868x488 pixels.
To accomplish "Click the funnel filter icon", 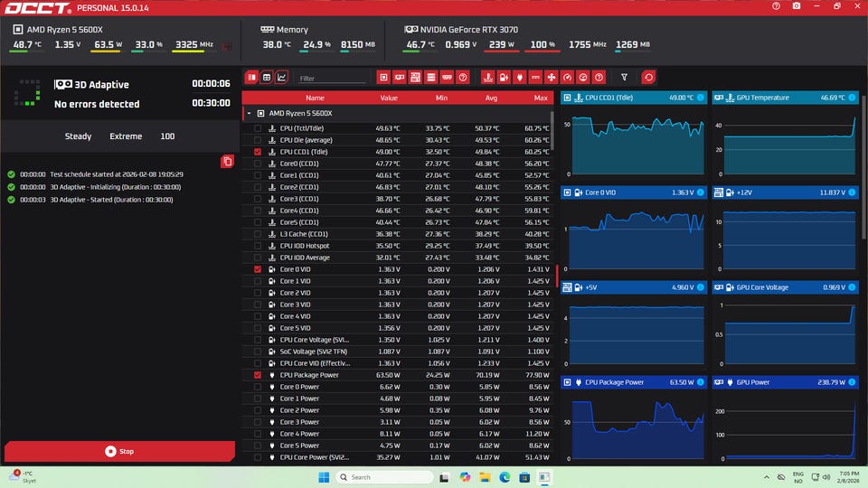I will pyautogui.click(x=624, y=78).
